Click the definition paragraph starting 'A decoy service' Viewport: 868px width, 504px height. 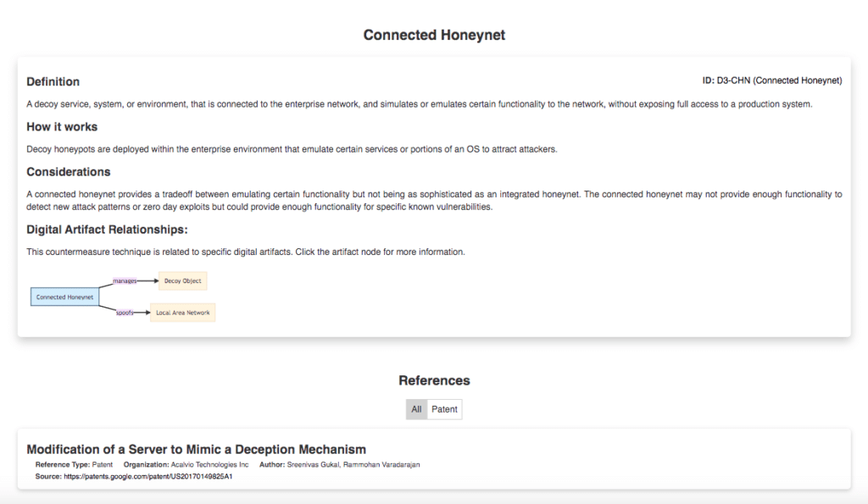coord(420,104)
